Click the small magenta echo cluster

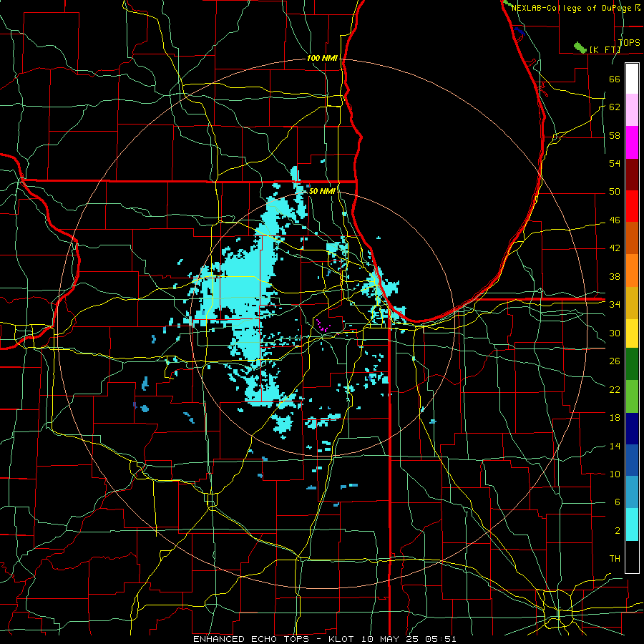point(323,326)
